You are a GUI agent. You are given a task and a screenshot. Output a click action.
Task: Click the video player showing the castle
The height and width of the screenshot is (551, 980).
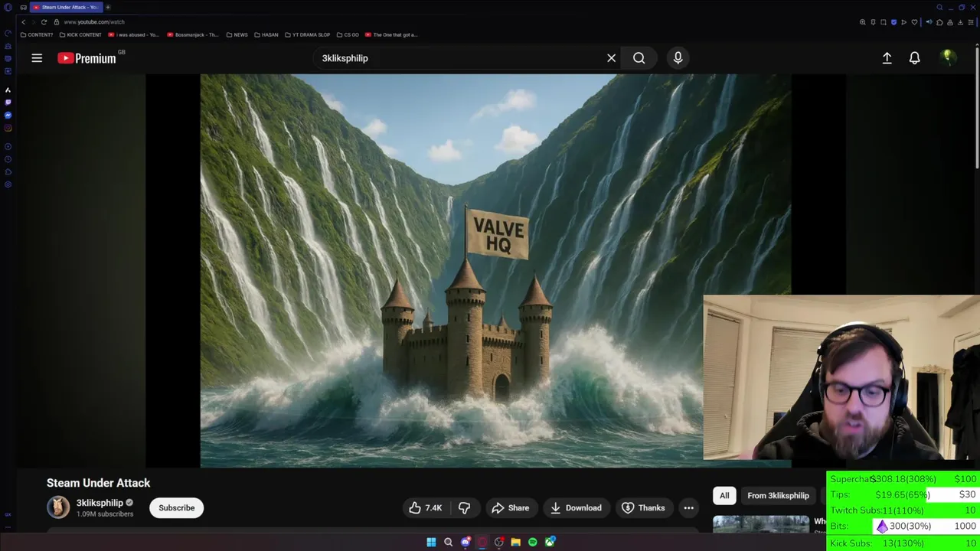pyautogui.click(x=495, y=270)
